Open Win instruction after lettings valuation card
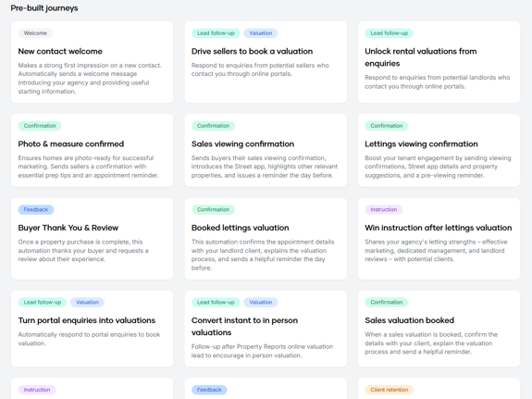The image size is (532, 399). (439, 239)
